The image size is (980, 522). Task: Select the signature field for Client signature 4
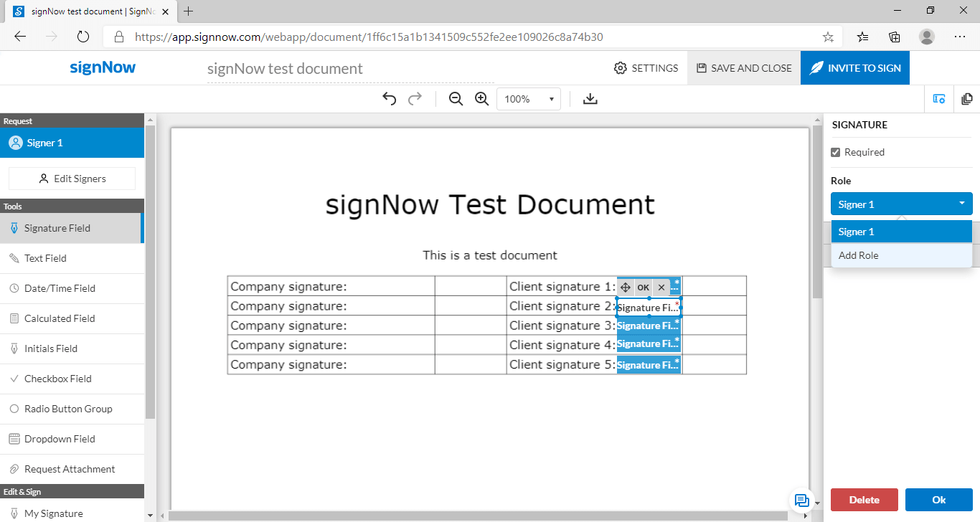(649, 343)
